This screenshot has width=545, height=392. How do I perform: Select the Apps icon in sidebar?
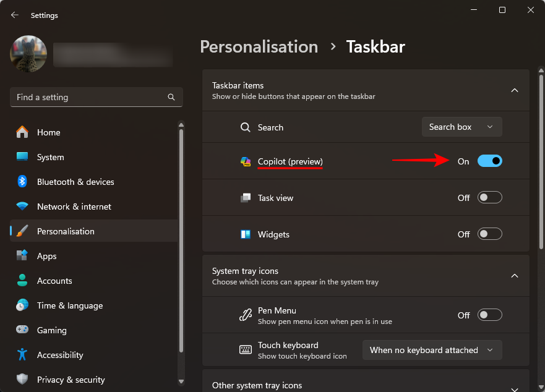pos(22,256)
